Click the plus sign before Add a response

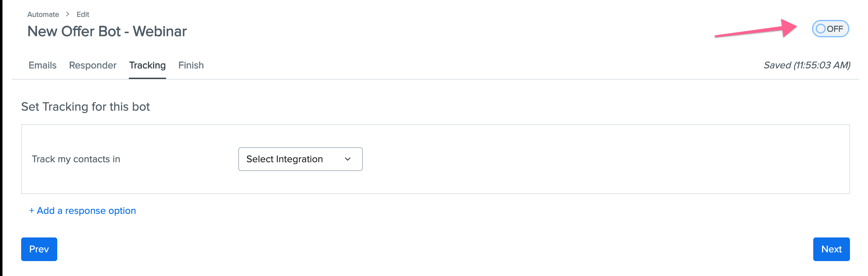point(32,211)
